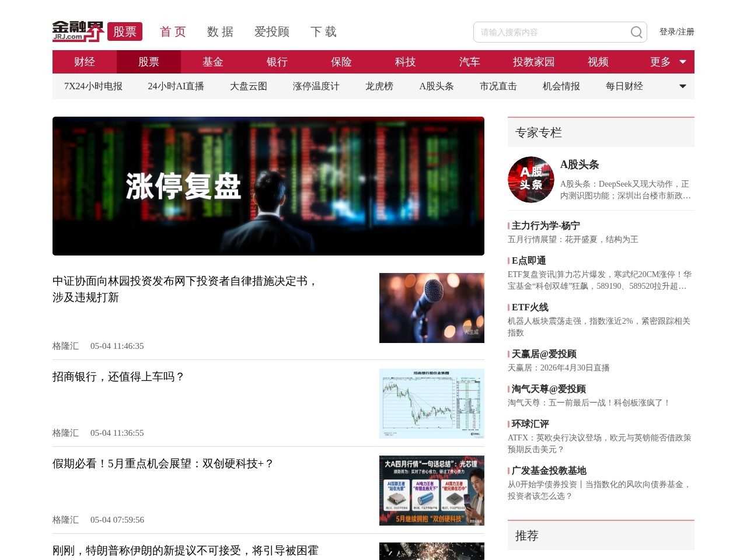Viewport: 747px width, 560px height.
Task: Go to 首页 top menu
Action: click(x=173, y=32)
